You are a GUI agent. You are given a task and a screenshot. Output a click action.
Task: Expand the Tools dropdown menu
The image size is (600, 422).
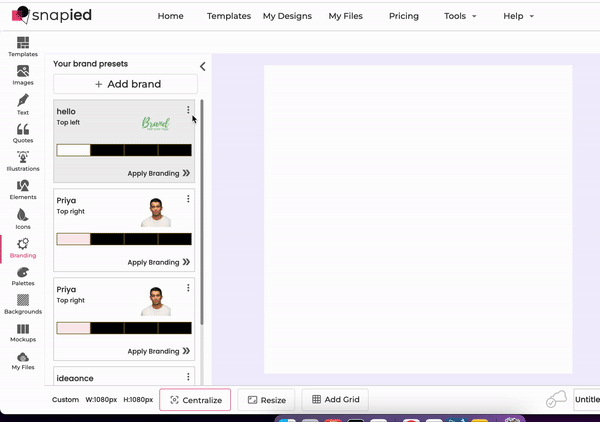[x=460, y=16]
